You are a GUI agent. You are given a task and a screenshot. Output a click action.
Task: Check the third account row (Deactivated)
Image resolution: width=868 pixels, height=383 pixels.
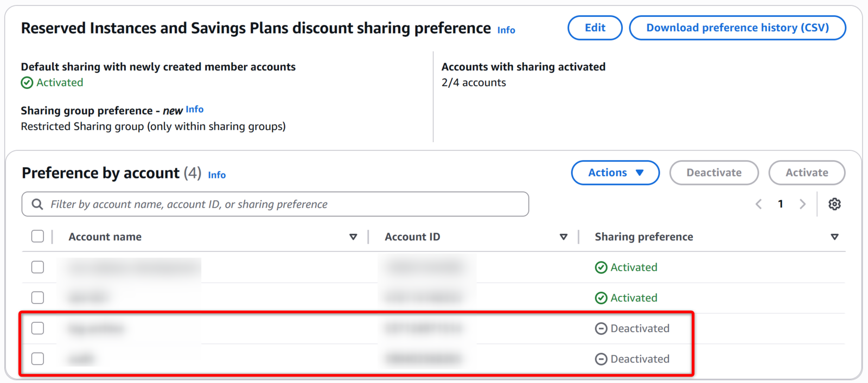[37, 328]
